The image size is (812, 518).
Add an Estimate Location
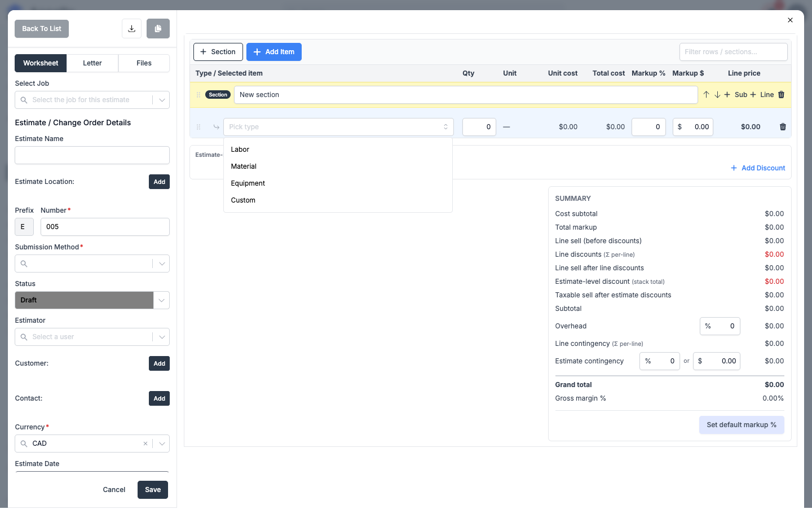click(x=160, y=182)
